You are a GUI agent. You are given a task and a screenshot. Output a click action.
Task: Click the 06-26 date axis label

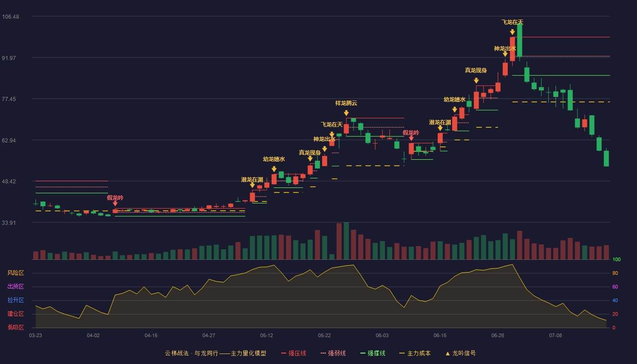[498, 335]
